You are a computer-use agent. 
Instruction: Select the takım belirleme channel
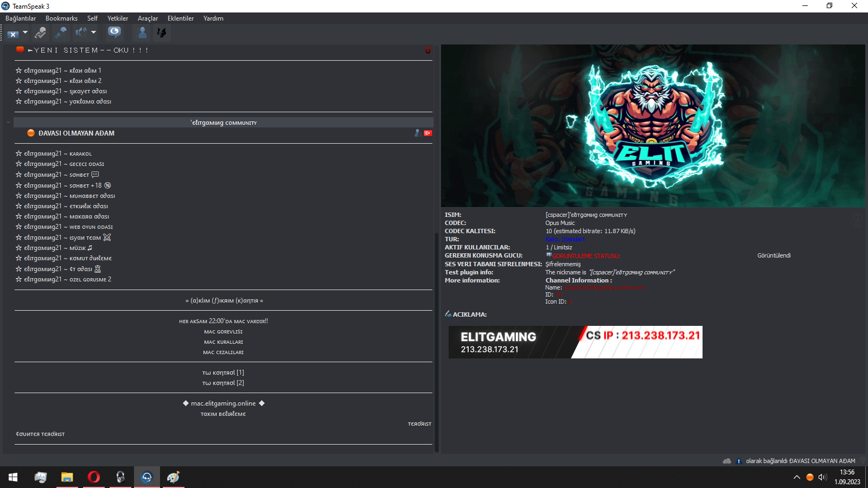pos(223,414)
